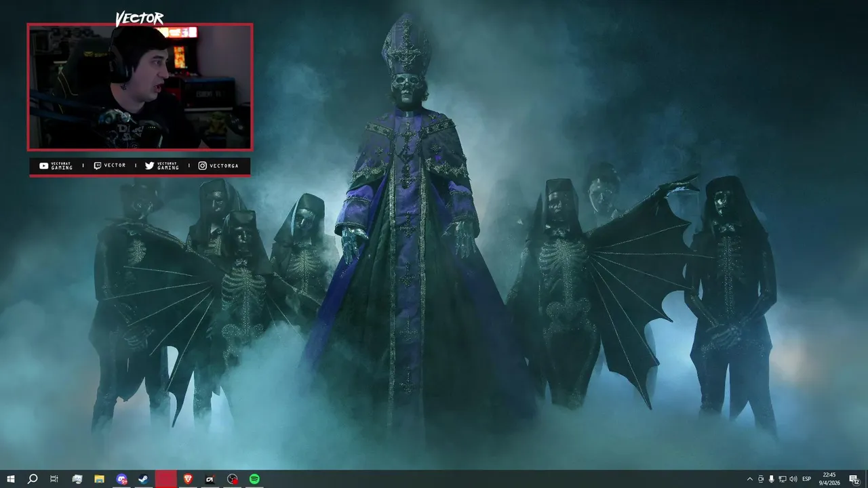
Task: Show hidden system tray icons
Action: 750,479
